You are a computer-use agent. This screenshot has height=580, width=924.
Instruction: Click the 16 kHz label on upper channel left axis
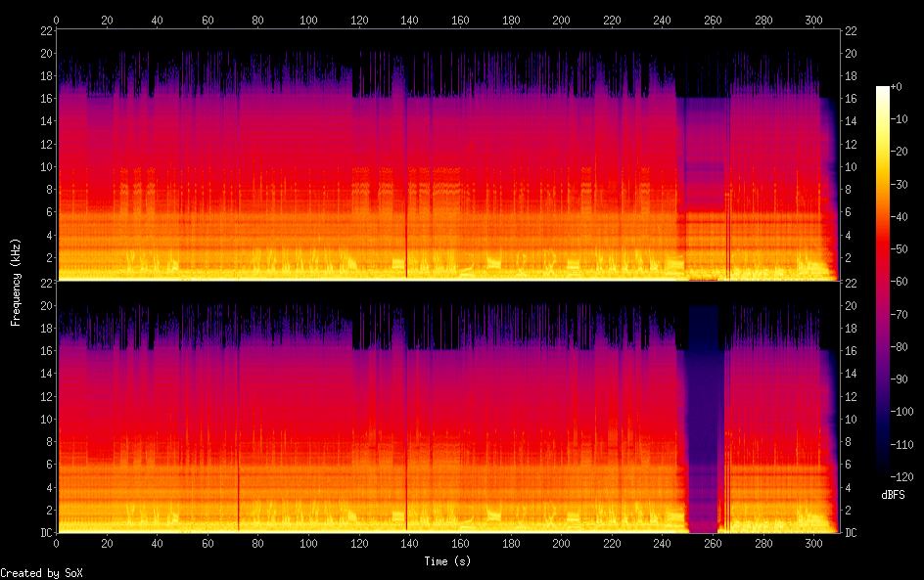[45, 99]
